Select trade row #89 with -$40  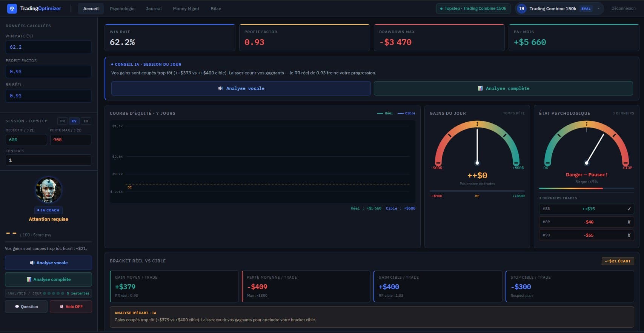click(586, 222)
